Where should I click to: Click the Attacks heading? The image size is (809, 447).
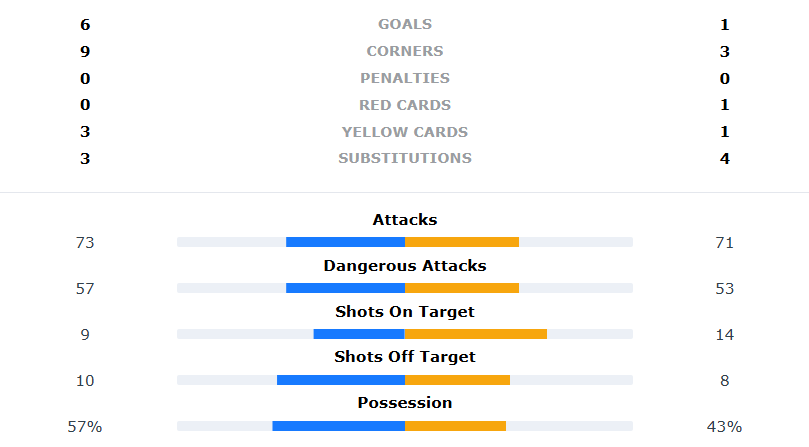404,220
